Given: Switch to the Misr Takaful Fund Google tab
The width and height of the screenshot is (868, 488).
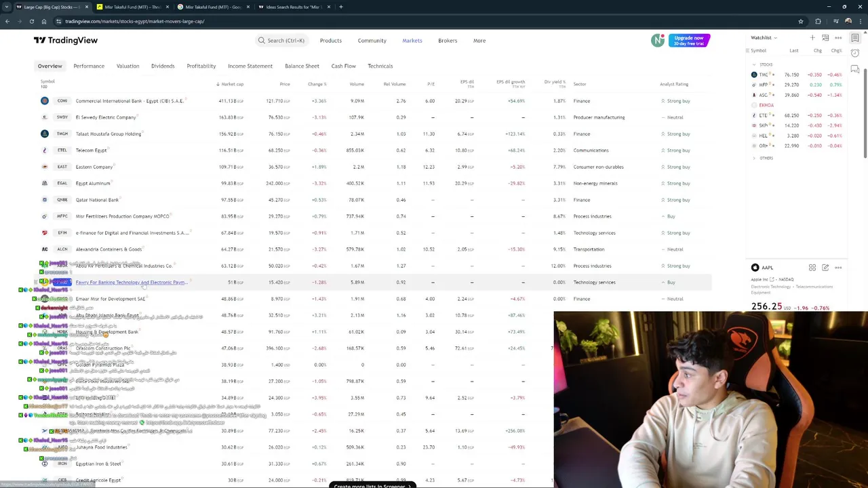Looking at the screenshot, I should 212,7.
